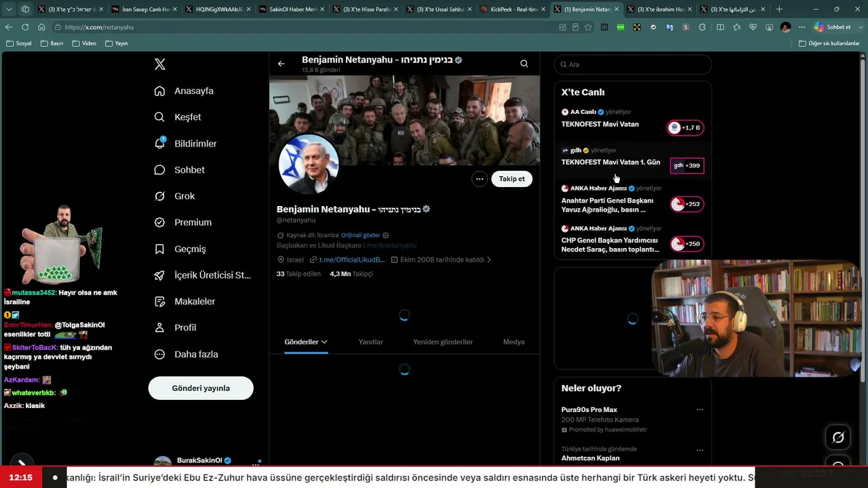The height and width of the screenshot is (488, 868).
Task: Open the Video bookmarks folder
Action: tap(84, 43)
